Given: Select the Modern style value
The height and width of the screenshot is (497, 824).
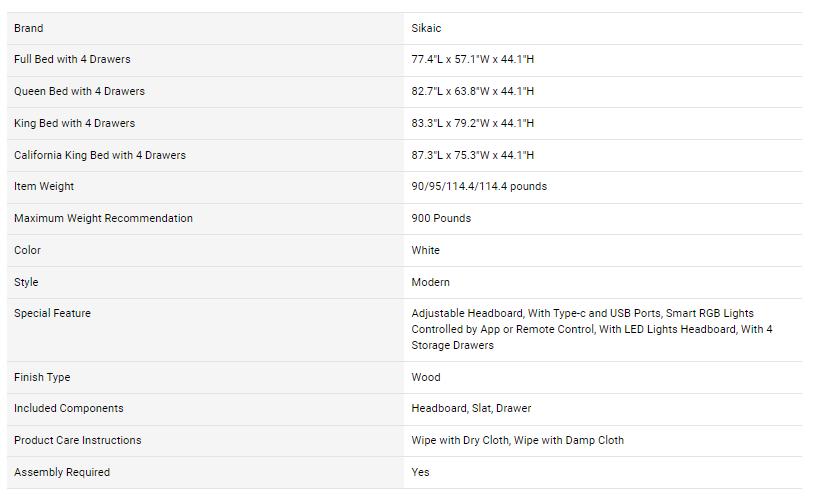Looking at the screenshot, I should click(x=430, y=283).
